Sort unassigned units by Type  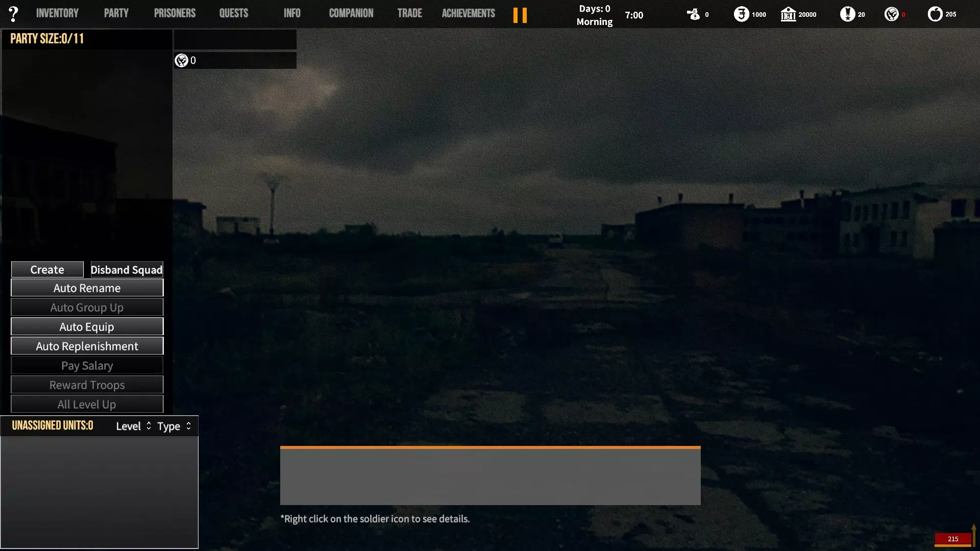[168, 427]
